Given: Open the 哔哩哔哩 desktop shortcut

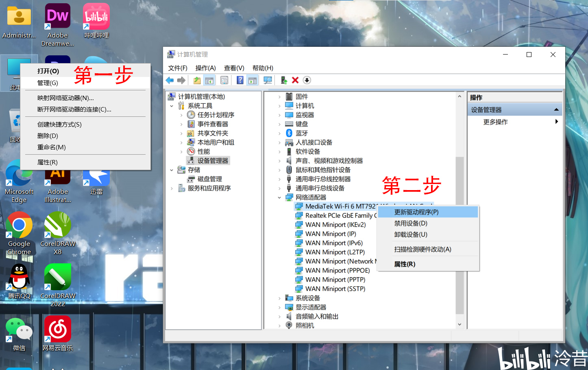Looking at the screenshot, I should (x=96, y=21).
